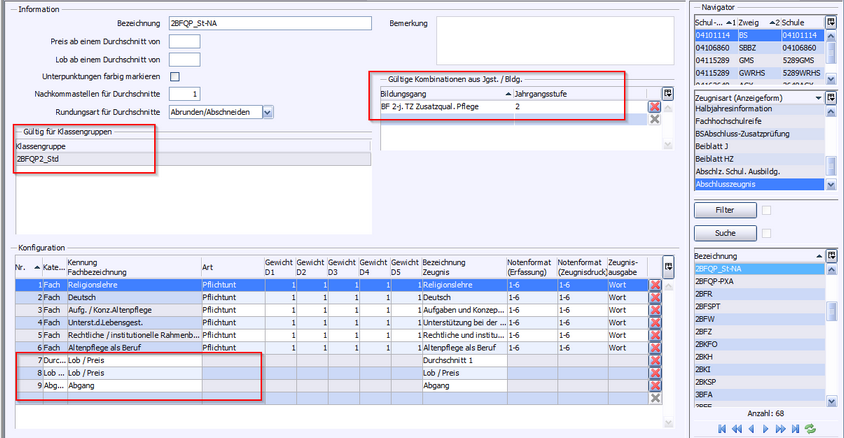Go to previous record arrow
This screenshot has height=438, width=844.
click(x=751, y=428)
